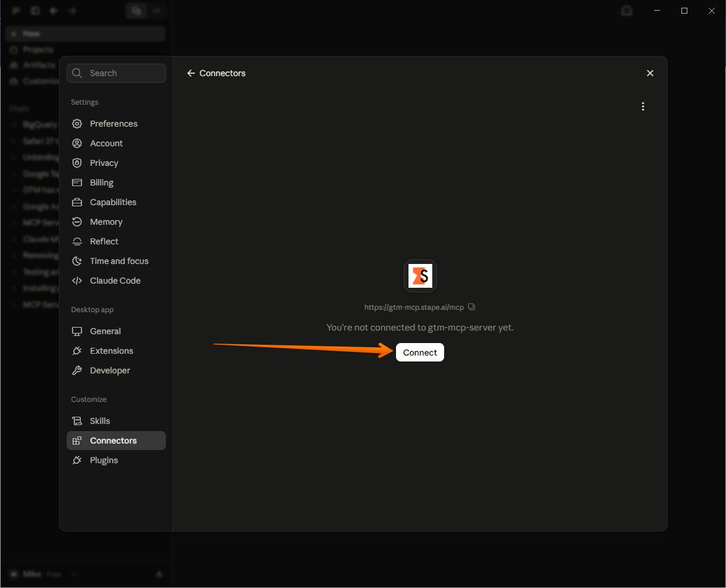
Task: Click the "You're not connected" message
Action: coord(420,328)
